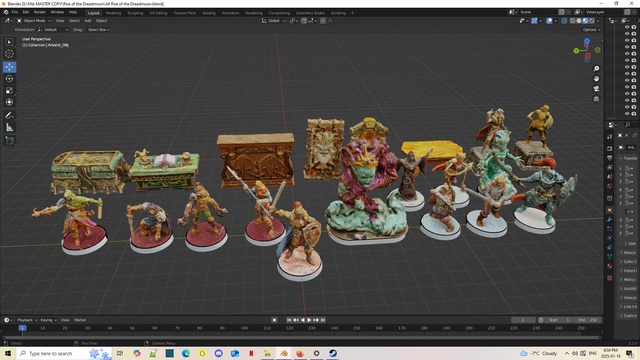Collapse the Transform panel in properties
640x360 pixels.
[629, 158]
